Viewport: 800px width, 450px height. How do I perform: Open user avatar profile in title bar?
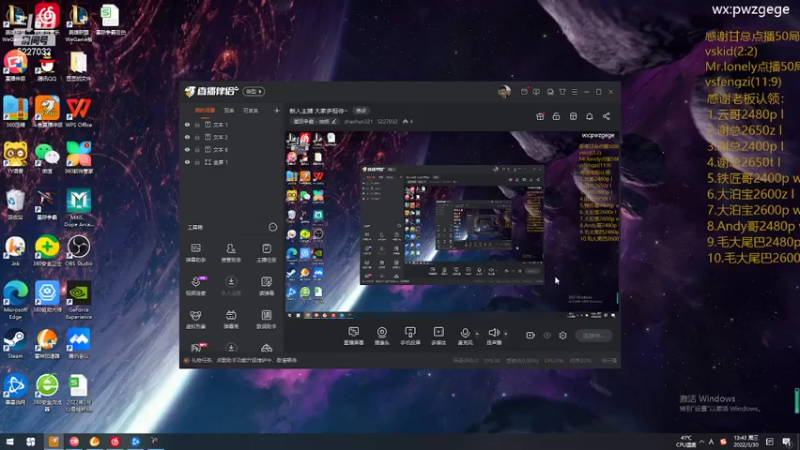(504, 92)
